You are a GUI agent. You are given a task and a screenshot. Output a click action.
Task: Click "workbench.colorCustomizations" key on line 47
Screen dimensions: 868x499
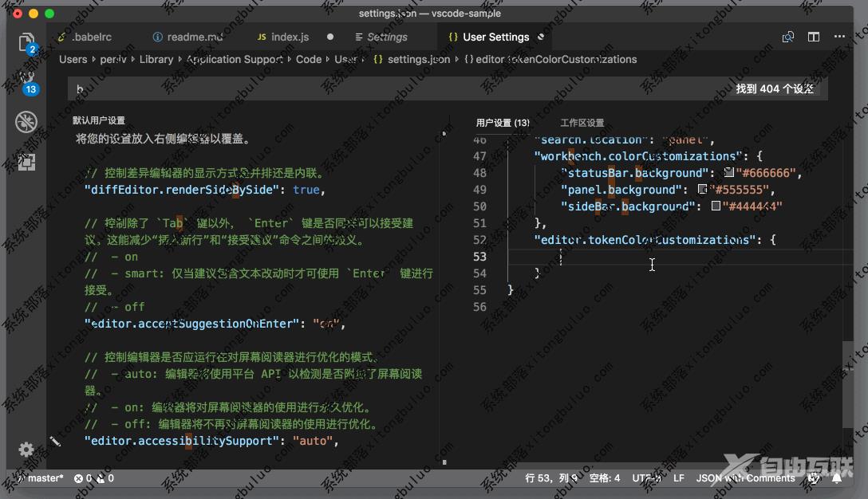pyautogui.click(x=637, y=156)
